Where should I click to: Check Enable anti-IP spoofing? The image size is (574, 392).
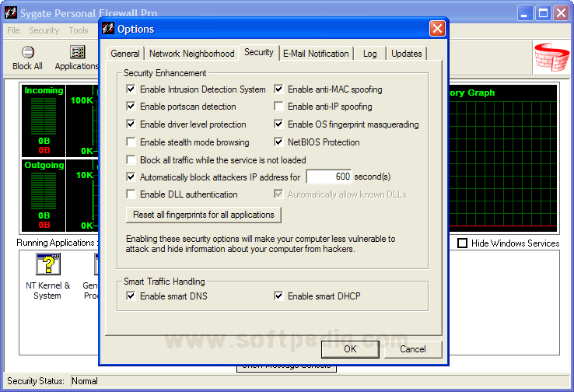278,106
